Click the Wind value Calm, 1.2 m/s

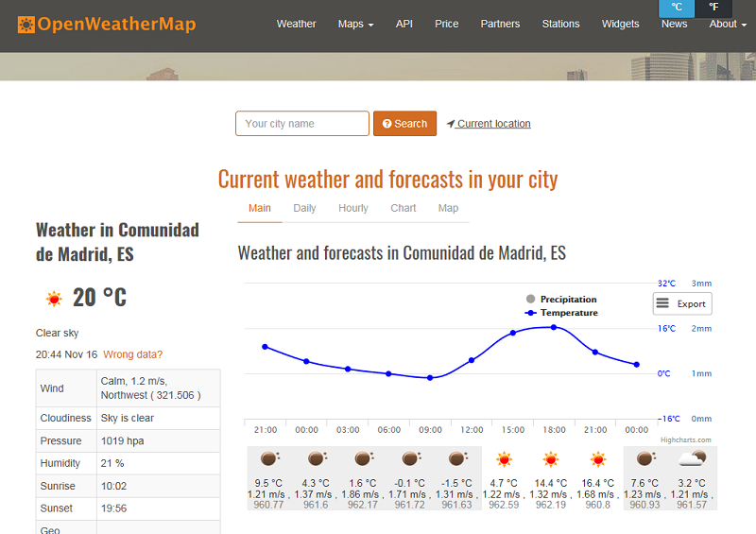134,381
